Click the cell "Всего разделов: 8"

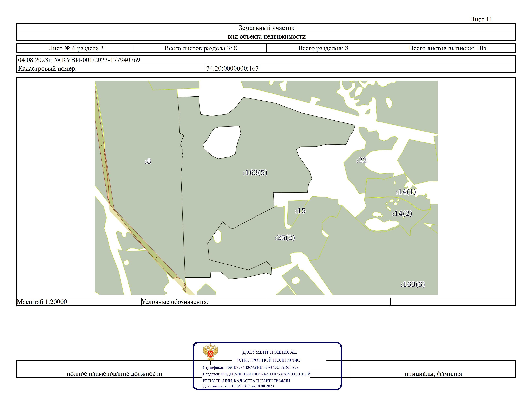click(x=323, y=48)
